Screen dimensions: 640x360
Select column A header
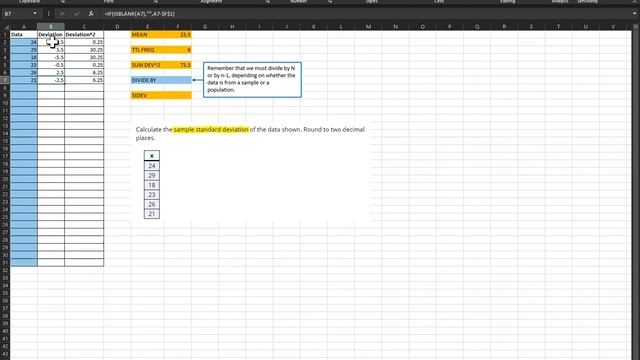[x=24, y=27]
